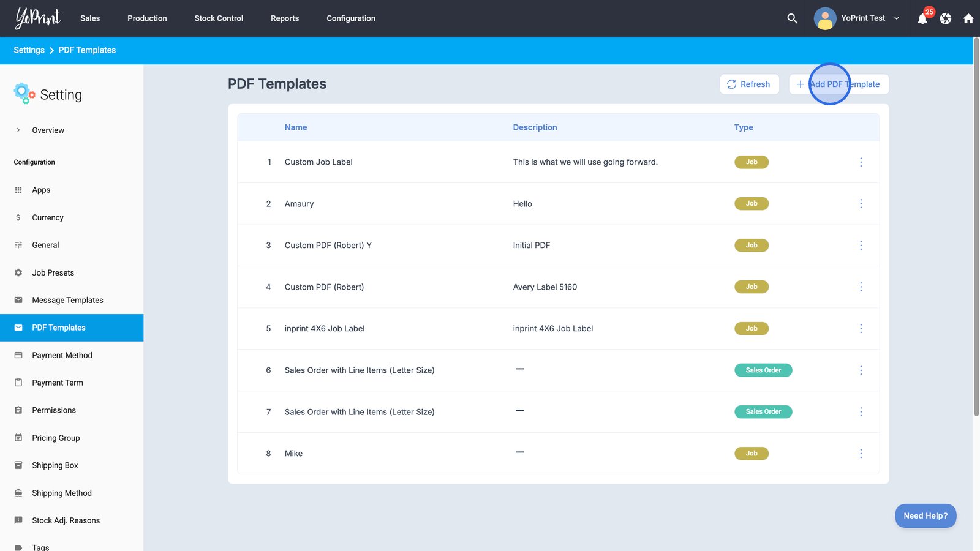
Task: Click 'This is what we will use going forward.'
Action: pyautogui.click(x=586, y=162)
